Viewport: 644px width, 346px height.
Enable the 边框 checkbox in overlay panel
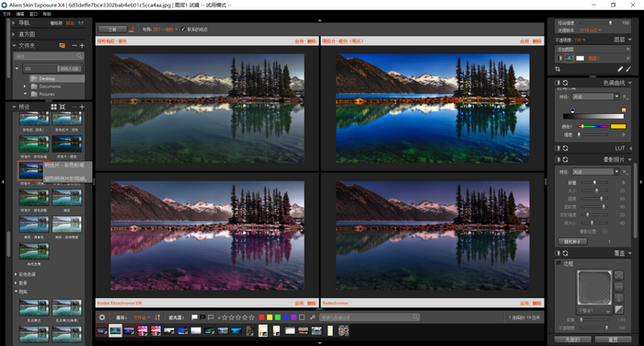558,263
